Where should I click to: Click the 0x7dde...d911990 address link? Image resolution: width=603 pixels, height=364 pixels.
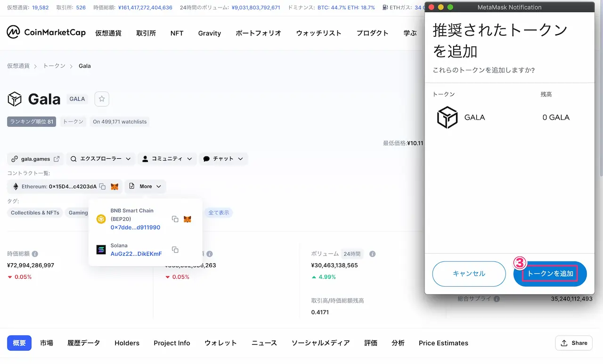[x=135, y=227]
